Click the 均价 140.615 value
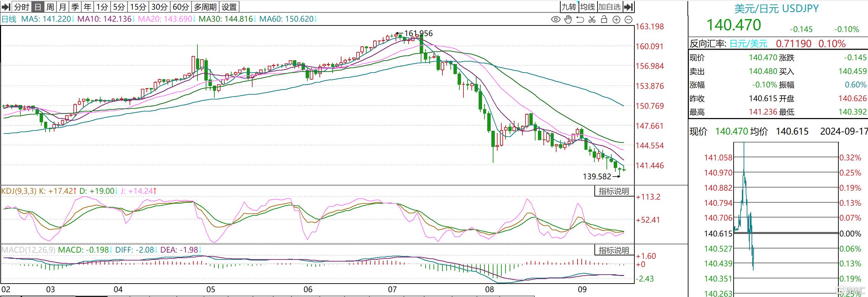 [792, 131]
